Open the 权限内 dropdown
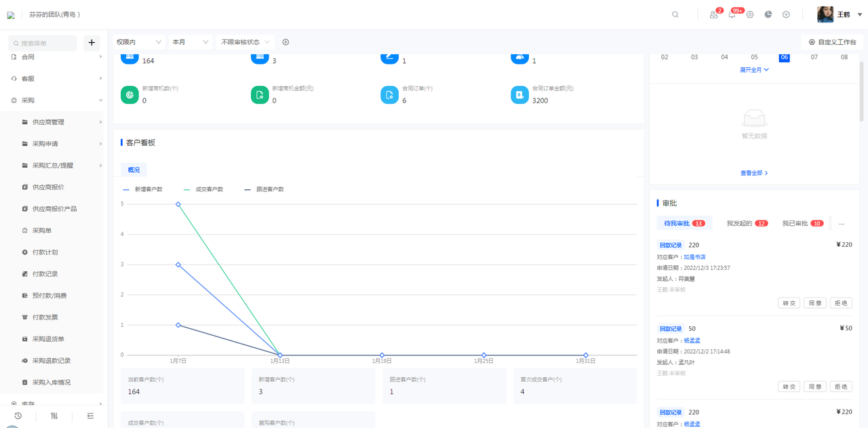 pyautogui.click(x=138, y=42)
